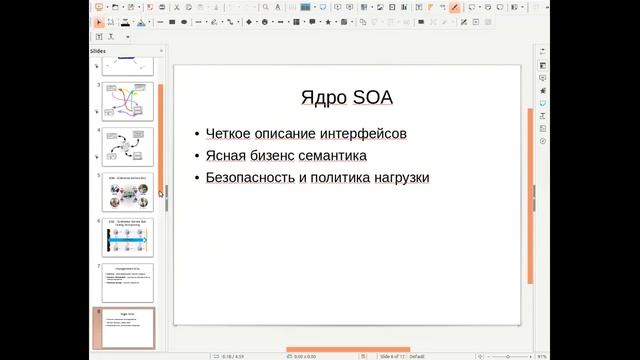This screenshot has width=640, height=360.
Task: Open the New document dropdown arrow
Action: 107,7
